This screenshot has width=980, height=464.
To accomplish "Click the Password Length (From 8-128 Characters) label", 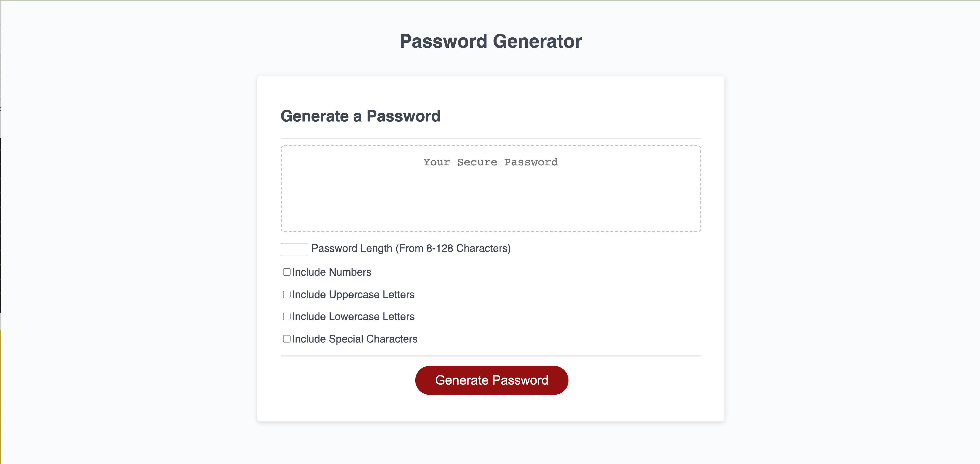I will [411, 249].
